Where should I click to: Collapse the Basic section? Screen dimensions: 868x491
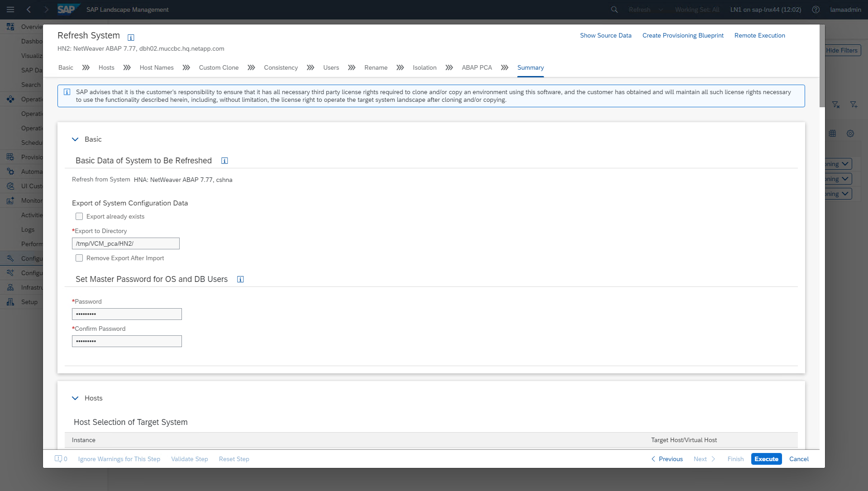(75, 139)
